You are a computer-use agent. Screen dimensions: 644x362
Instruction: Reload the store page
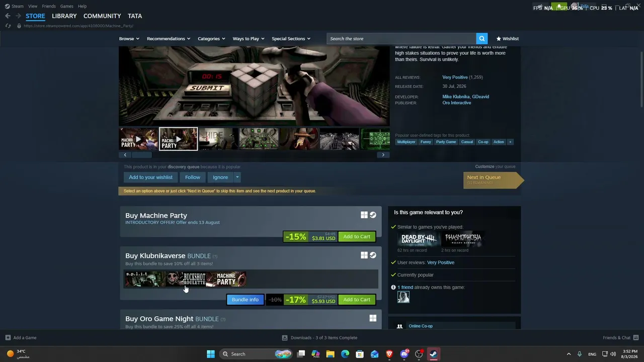8,26
